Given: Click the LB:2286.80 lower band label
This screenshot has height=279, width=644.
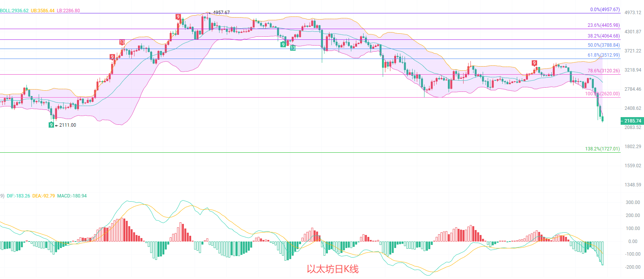Looking at the screenshot, I should point(68,11).
